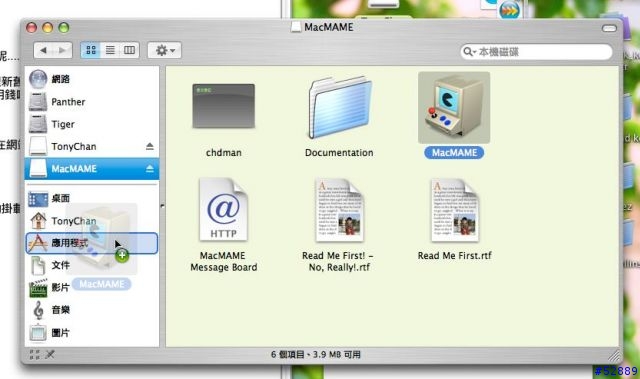
Task: Click the sidebar splitter handle
Action: pyautogui.click(x=162, y=206)
